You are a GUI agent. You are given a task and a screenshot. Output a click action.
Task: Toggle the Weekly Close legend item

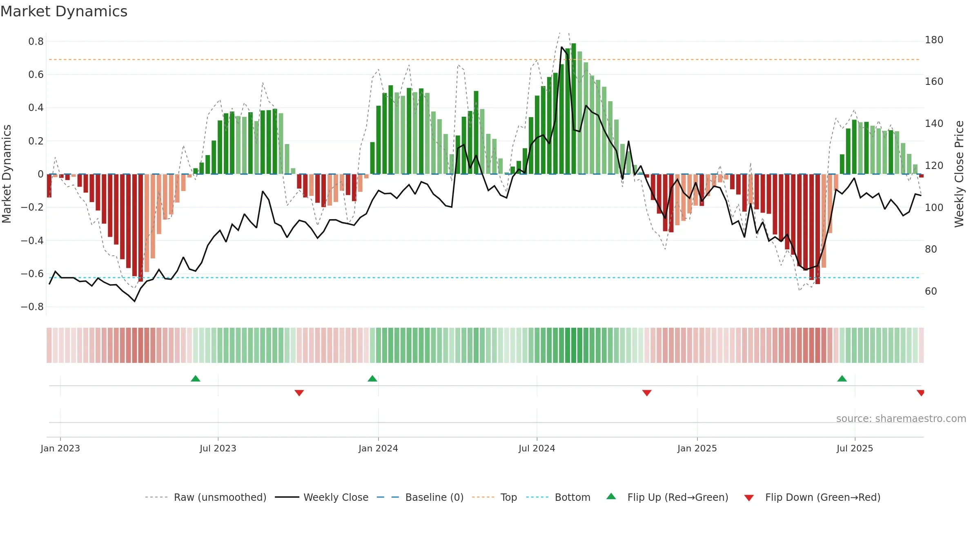click(322, 497)
